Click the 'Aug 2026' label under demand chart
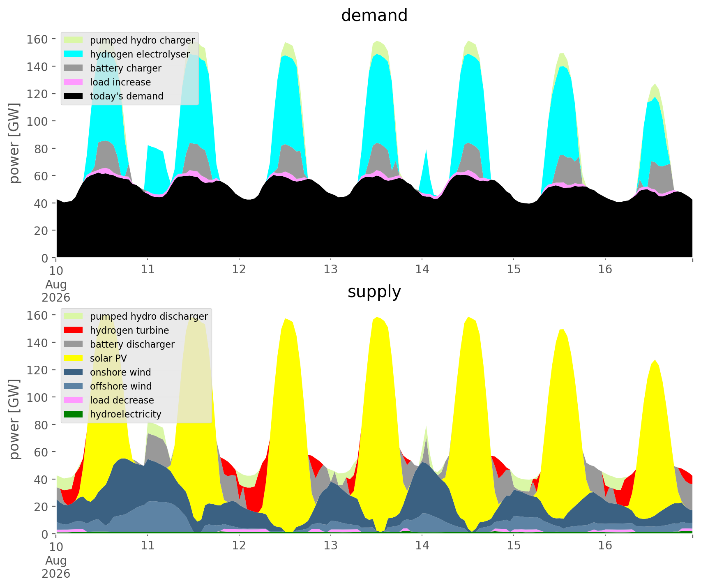 [x=56, y=291]
